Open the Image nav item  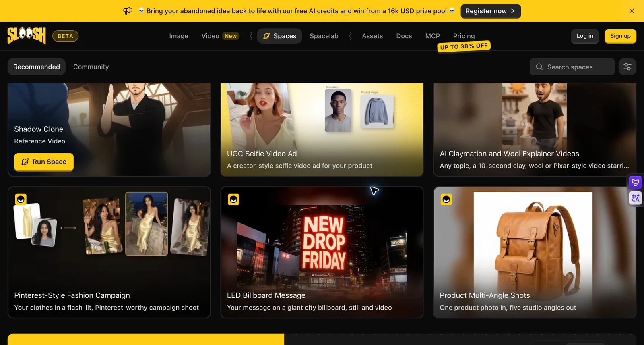point(179,36)
